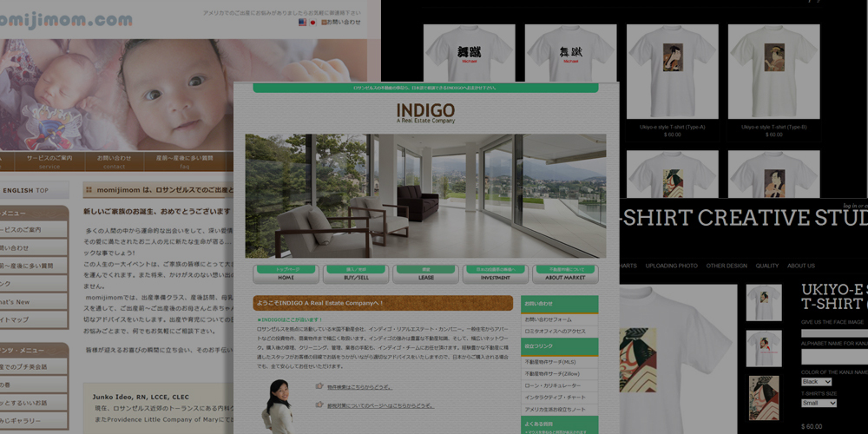Click the pointing-hand icon beside the tax info link
The image size is (868, 434).
point(321,406)
